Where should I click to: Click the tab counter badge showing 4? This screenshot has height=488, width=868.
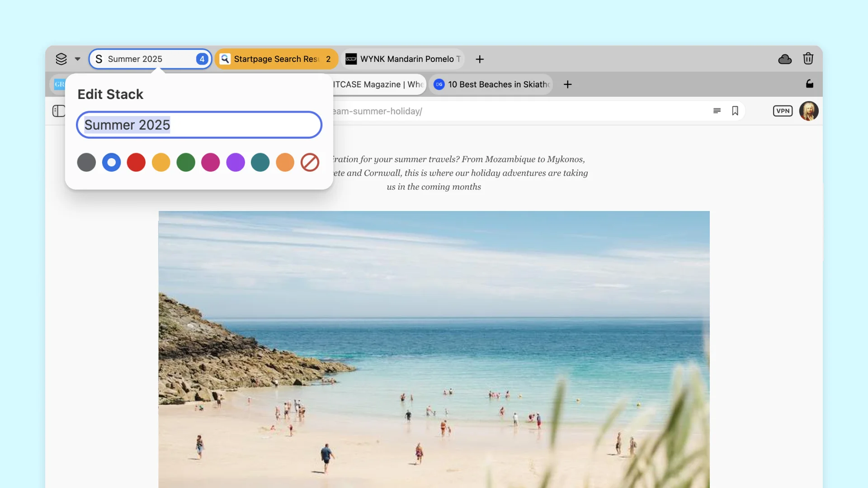[x=202, y=59]
